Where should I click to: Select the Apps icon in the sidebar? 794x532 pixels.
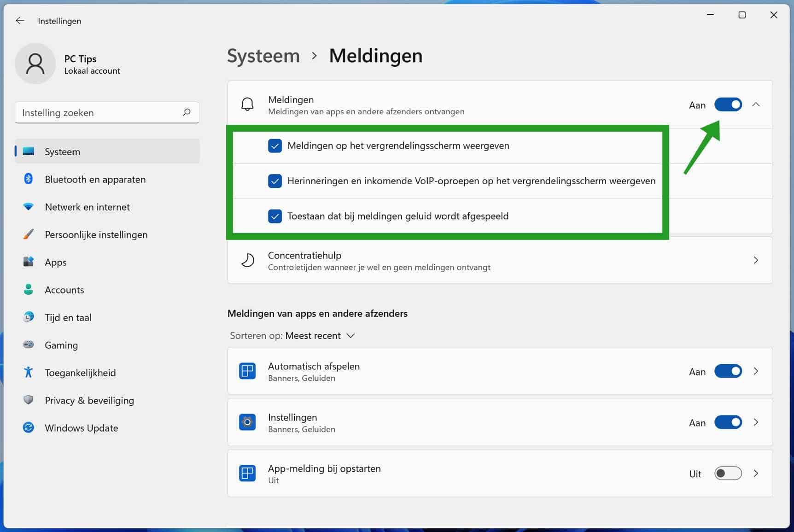click(x=29, y=262)
